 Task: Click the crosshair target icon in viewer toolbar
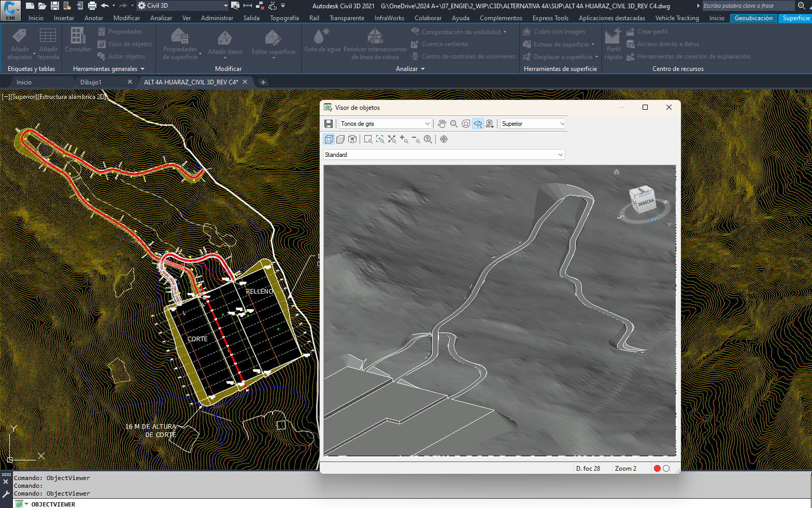(444, 139)
